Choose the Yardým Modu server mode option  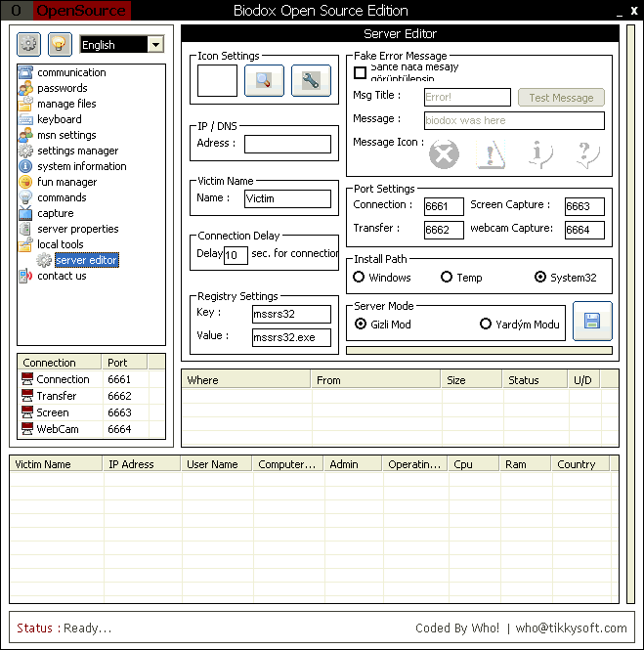pyautogui.click(x=486, y=325)
